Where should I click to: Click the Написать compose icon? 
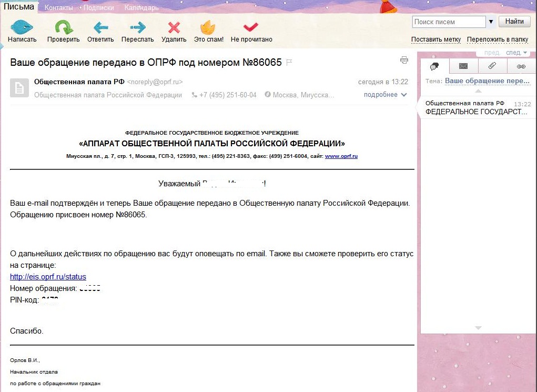pyautogui.click(x=22, y=27)
